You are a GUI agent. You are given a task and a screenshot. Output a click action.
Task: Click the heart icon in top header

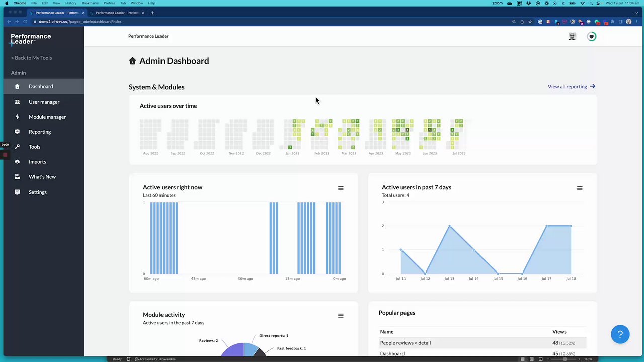592,36
